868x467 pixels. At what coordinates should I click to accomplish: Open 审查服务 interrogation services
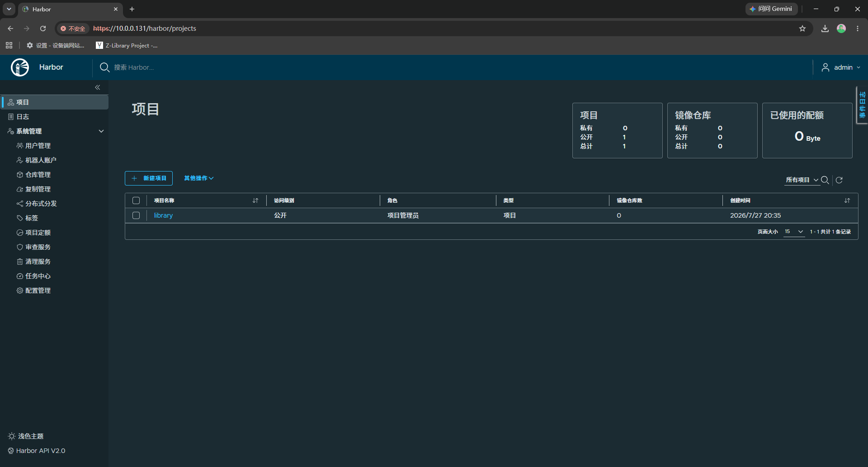[x=38, y=247]
